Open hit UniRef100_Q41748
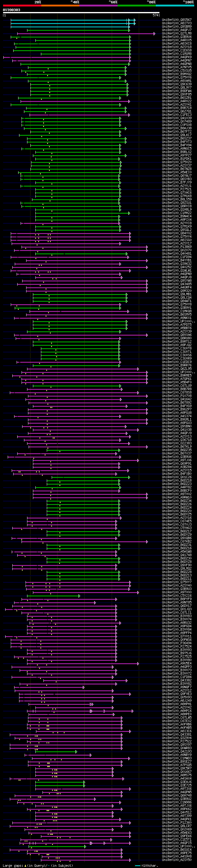The image size is (197, 868). click(x=177, y=555)
